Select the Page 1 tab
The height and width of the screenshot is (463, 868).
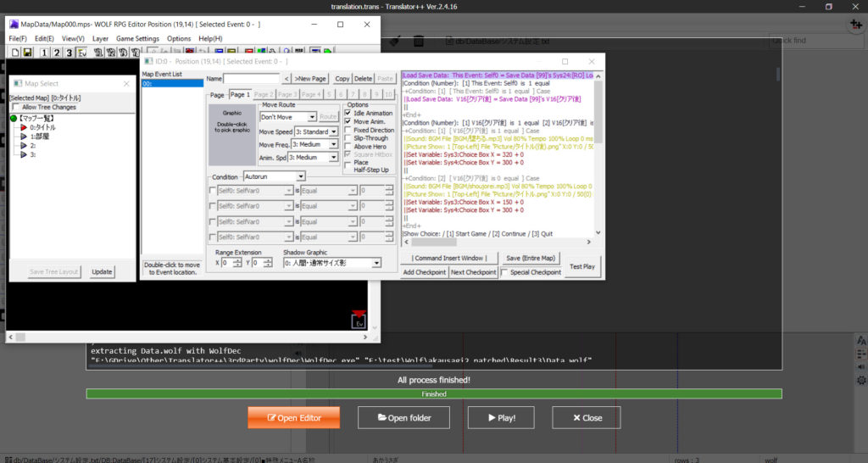(x=240, y=95)
